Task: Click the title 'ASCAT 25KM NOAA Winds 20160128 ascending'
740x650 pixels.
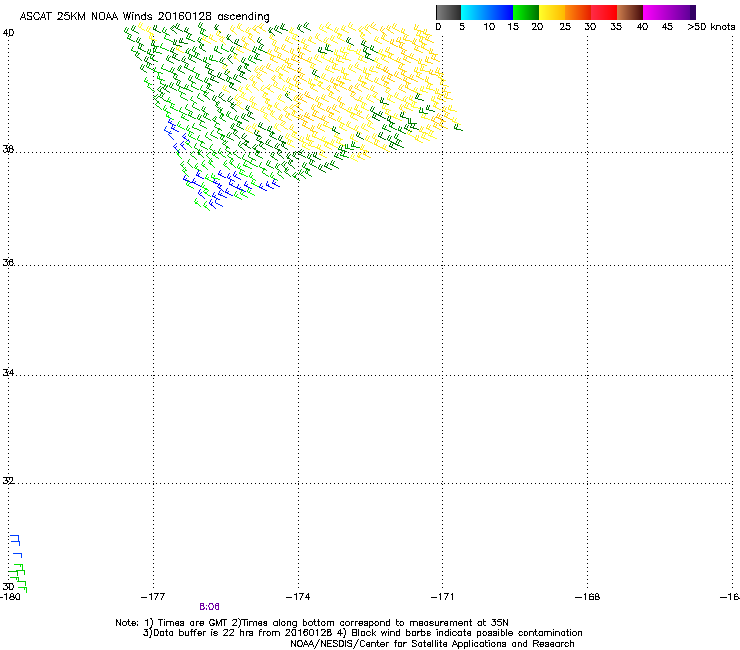Action: (x=144, y=17)
